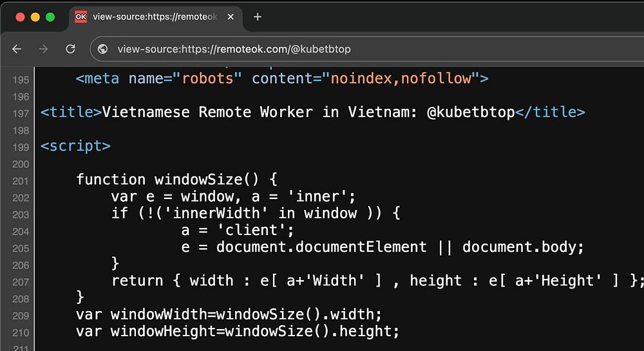The image size is (644, 351).
Task: Click line number 201
Action: [21, 180]
